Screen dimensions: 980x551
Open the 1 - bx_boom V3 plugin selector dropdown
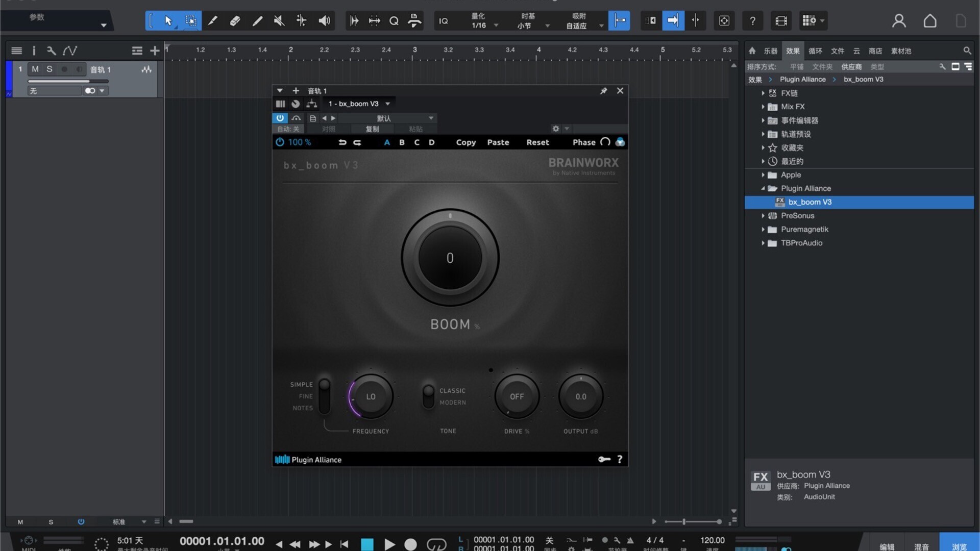tap(358, 104)
